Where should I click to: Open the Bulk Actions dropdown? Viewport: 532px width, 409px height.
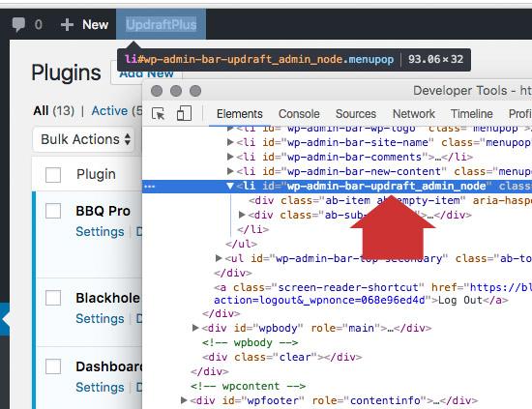point(84,139)
